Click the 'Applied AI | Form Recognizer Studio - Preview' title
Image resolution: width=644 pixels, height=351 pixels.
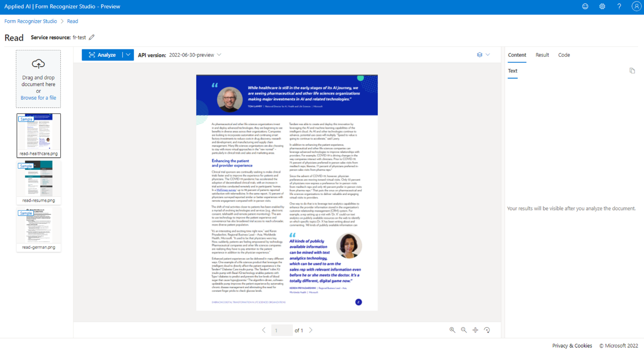click(62, 6)
